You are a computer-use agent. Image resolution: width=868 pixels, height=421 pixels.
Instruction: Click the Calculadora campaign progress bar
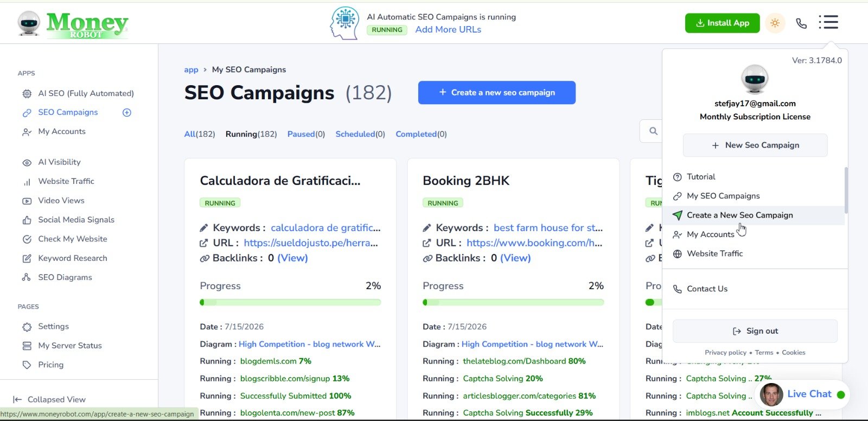click(290, 302)
